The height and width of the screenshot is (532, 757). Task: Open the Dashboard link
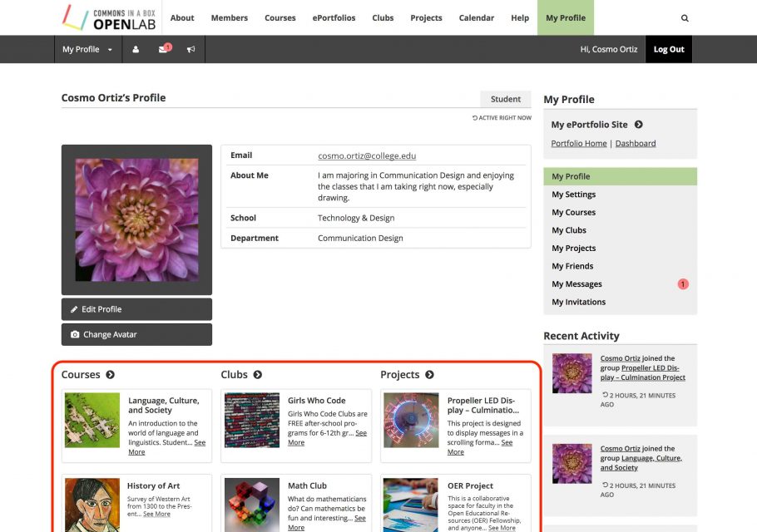tap(636, 143)
